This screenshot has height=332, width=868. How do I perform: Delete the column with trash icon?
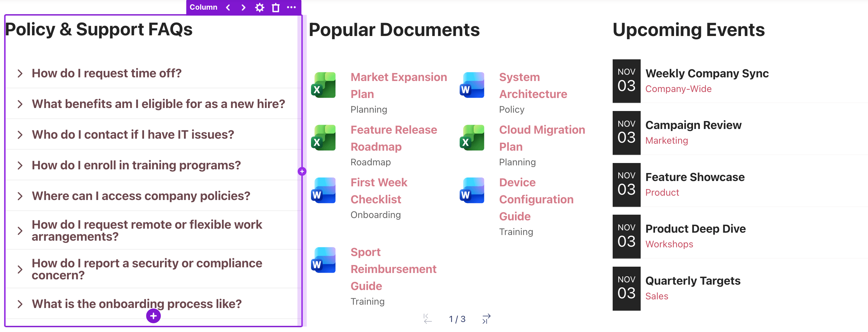pyautogui.click(x=276, y=7)
